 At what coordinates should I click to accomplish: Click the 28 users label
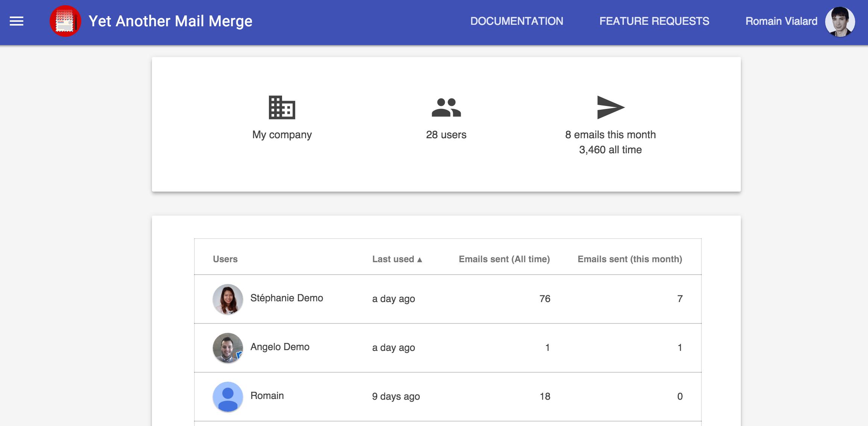pyautogui.click(x=446, y=135)
